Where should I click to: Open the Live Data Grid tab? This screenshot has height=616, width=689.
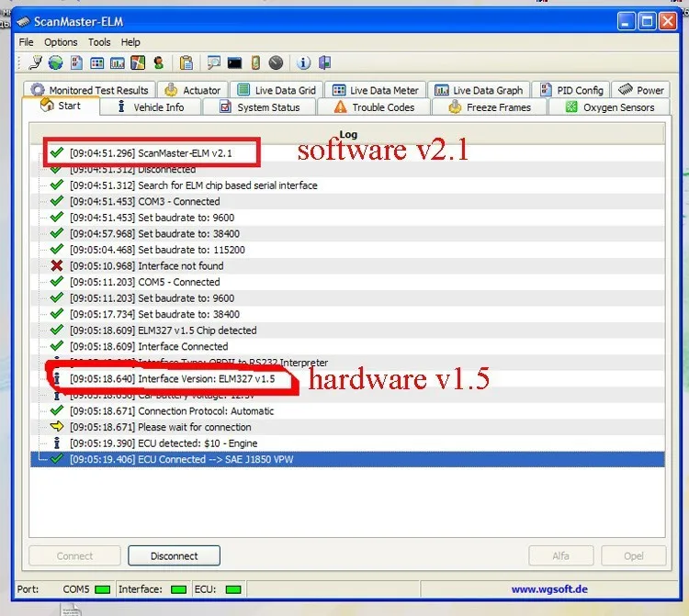[x=277, y=90]
